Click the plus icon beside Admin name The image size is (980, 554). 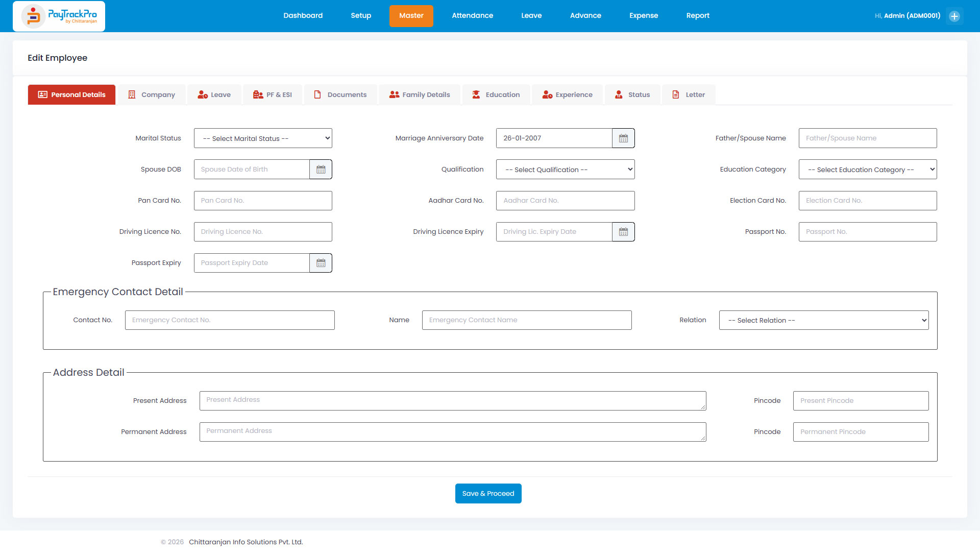point(954,16)
